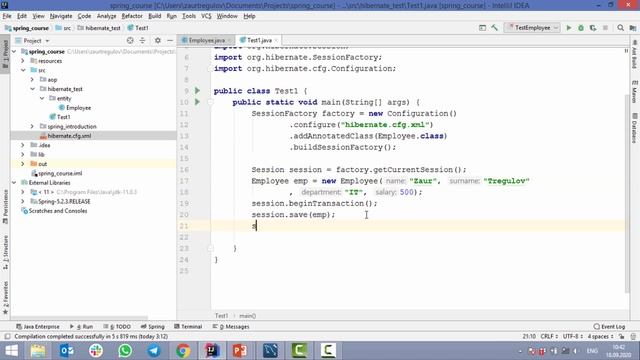Hide the Project panel with minus icon

(170, 40)
